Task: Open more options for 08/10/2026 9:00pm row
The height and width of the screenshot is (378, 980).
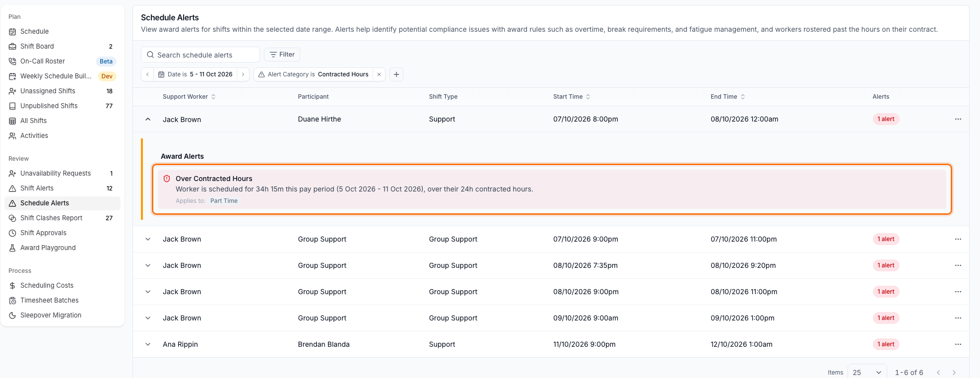Action: click(958, 292)
